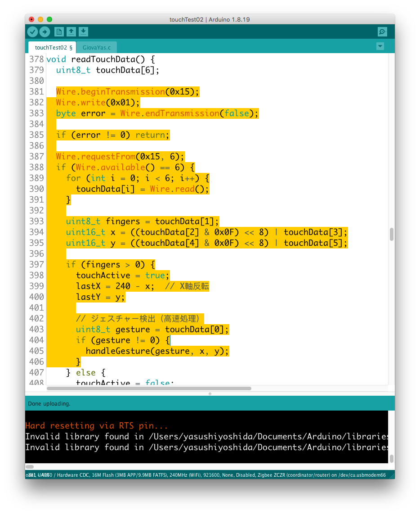420x515 pixels.
Task: Switch to the GiovaYas.c tab
Action: click(x=97, y=47)
